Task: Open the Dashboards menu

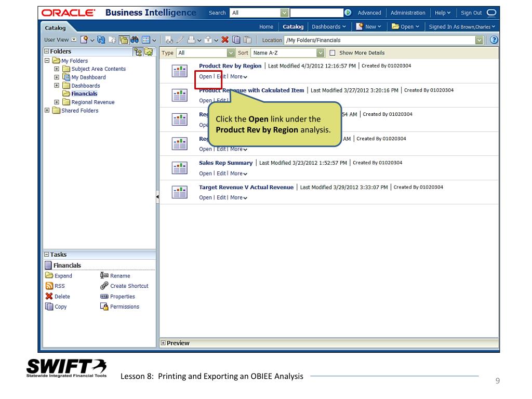Action: point(329,26)
